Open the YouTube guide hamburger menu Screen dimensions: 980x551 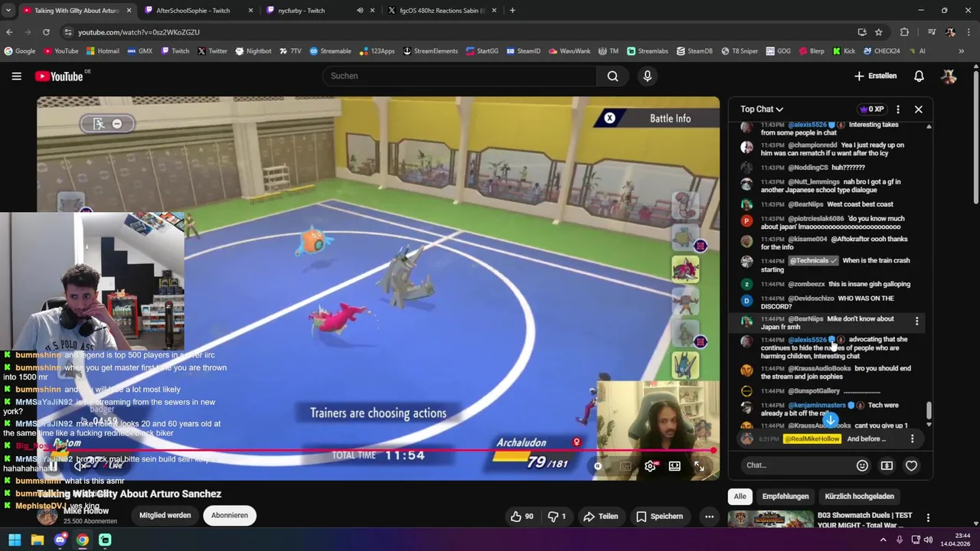click(16, 76)
